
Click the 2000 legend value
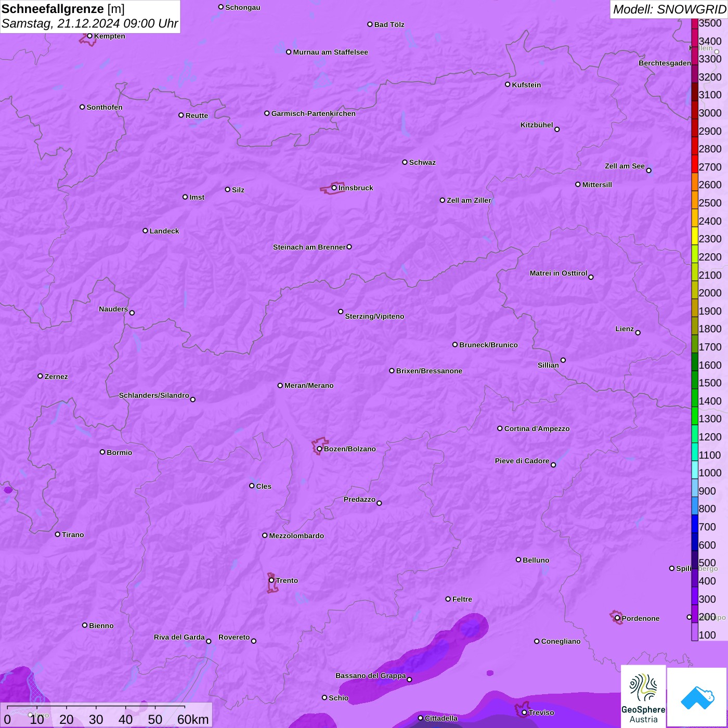pos(710,293)
